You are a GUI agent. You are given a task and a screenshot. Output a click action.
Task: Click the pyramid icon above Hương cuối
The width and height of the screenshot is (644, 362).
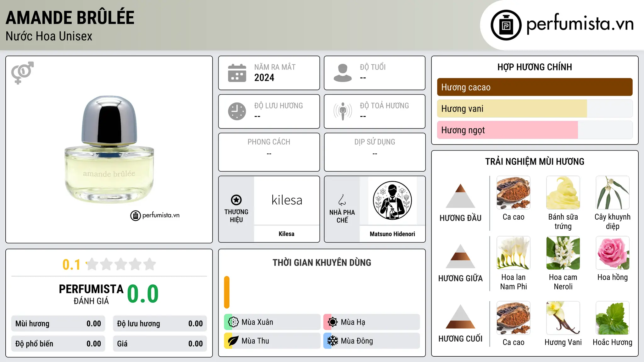tap(460, 316)
